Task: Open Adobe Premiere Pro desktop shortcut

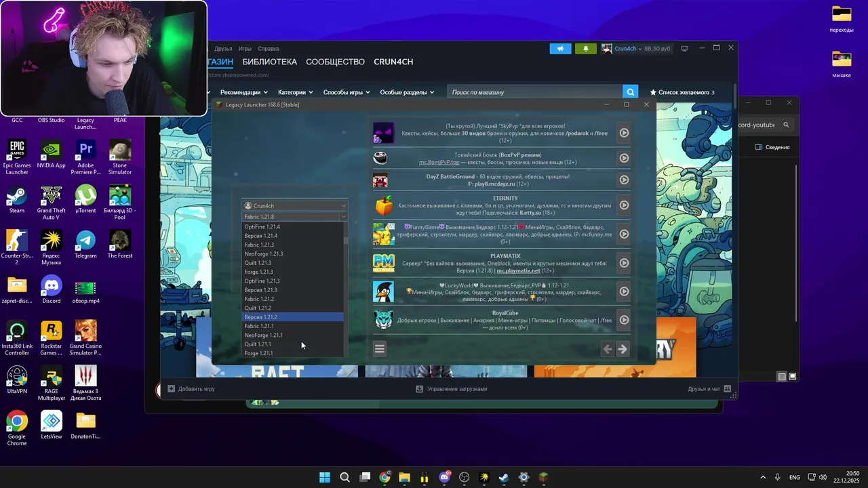Action: click(85, 157)
